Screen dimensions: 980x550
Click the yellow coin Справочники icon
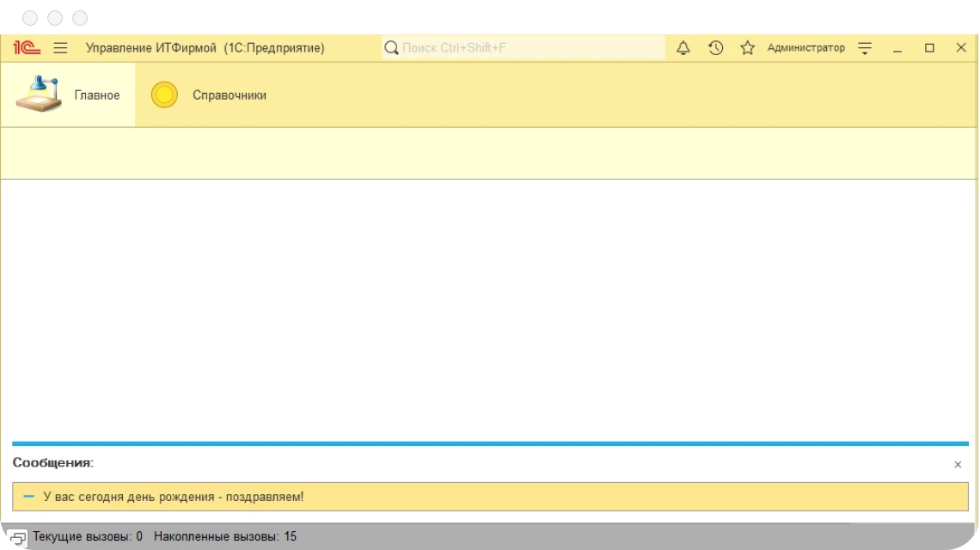click(x=164, y=95)
